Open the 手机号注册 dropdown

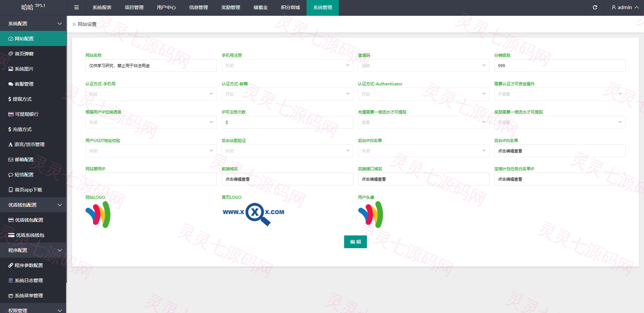point(287,65)
